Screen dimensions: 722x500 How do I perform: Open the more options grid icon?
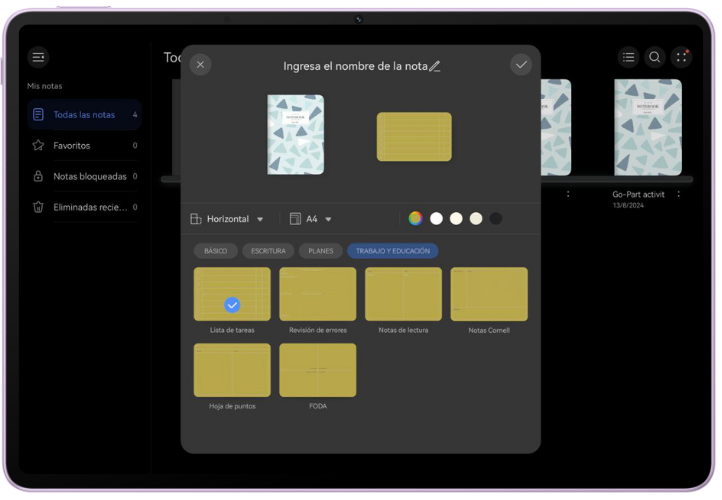pos(681,57)
